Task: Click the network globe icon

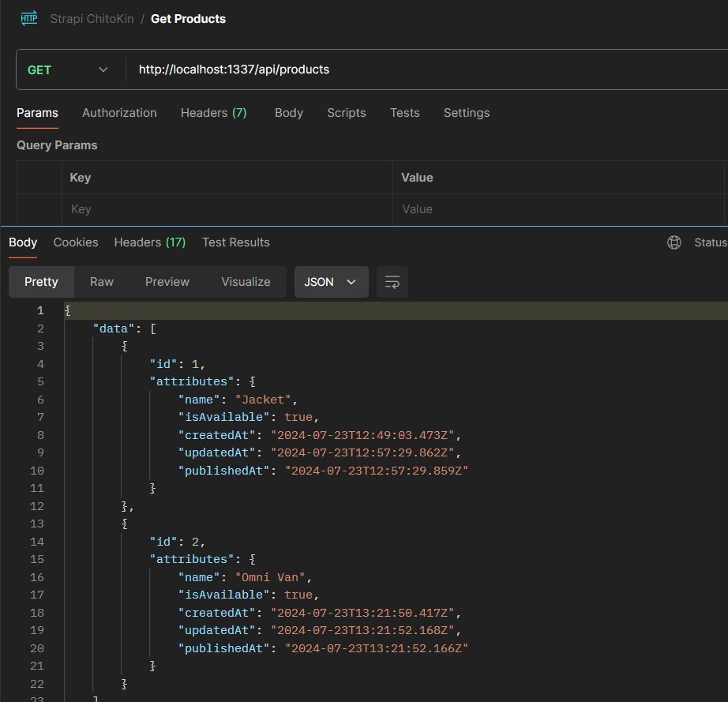Action: 674,242
